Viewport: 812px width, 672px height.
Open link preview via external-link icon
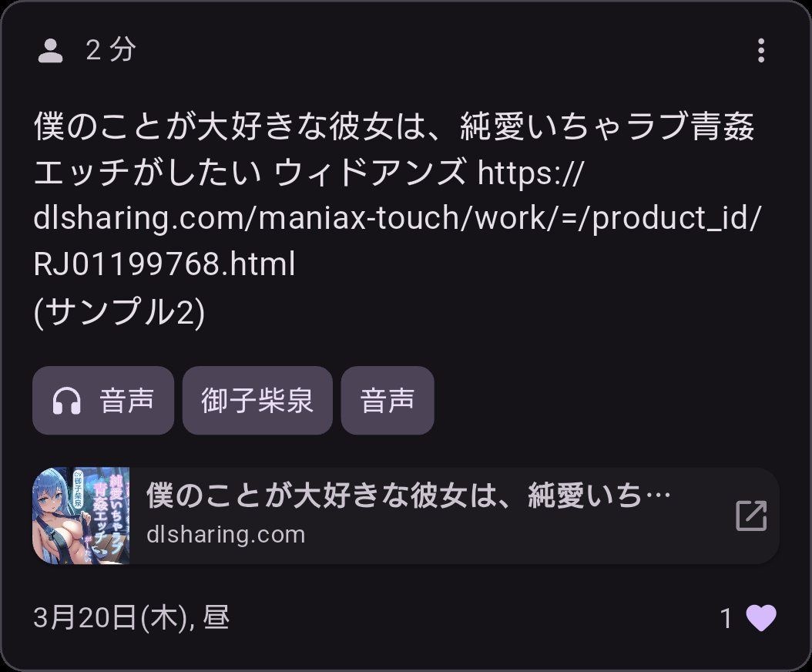(x=751, y=516)
